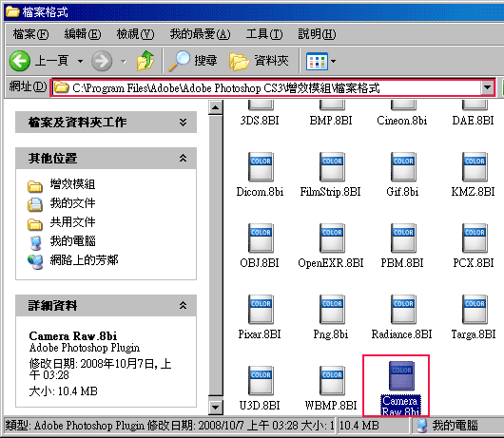Expand the 檔案及資料夾工作 panel
Viewport: 504px width, 438px height.
[x=183, y=122]
